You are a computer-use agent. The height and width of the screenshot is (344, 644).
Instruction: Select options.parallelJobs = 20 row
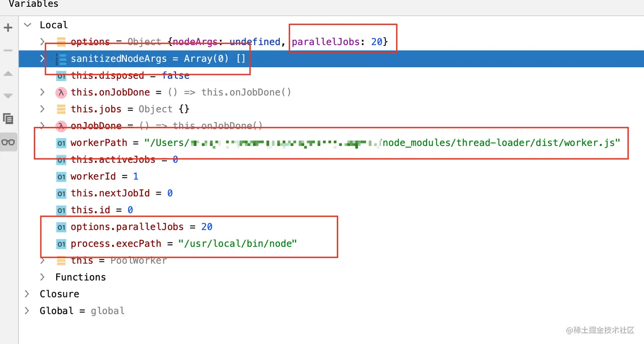tap(331, 227)
